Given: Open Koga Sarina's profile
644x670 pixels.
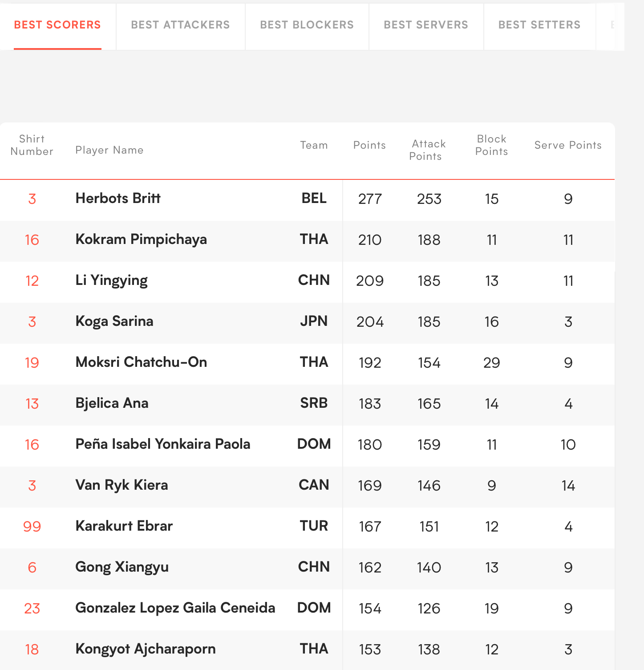Looking at the screenshot, I should [x=114, y=321].
